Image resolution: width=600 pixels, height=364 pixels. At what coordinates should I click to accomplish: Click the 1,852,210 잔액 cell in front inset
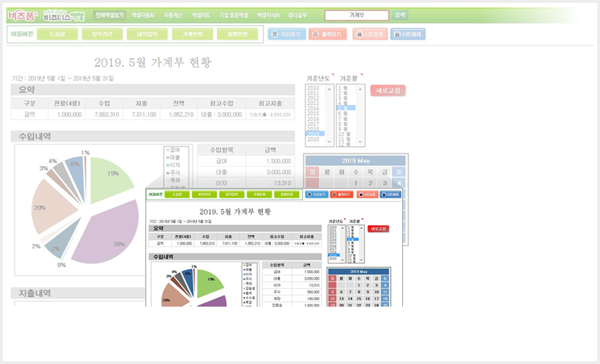point(252,243)
